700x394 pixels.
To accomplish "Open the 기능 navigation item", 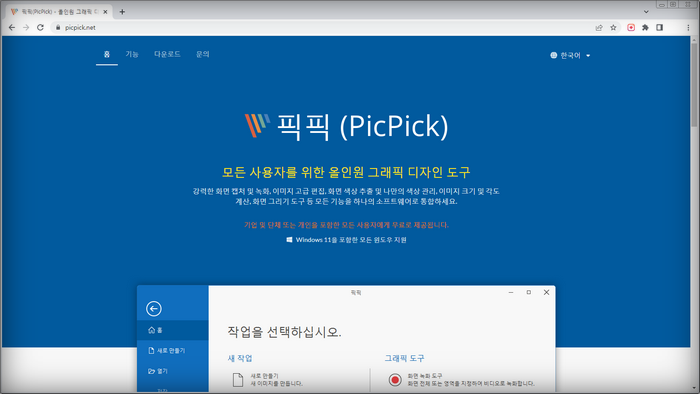I will click(132, 54).
